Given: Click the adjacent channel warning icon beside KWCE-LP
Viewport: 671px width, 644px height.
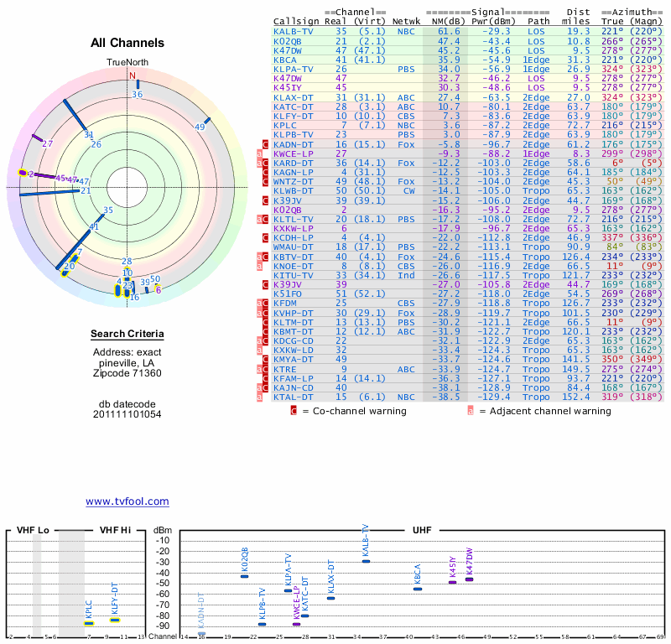Looking at the screenshot, I should [259, 154].
